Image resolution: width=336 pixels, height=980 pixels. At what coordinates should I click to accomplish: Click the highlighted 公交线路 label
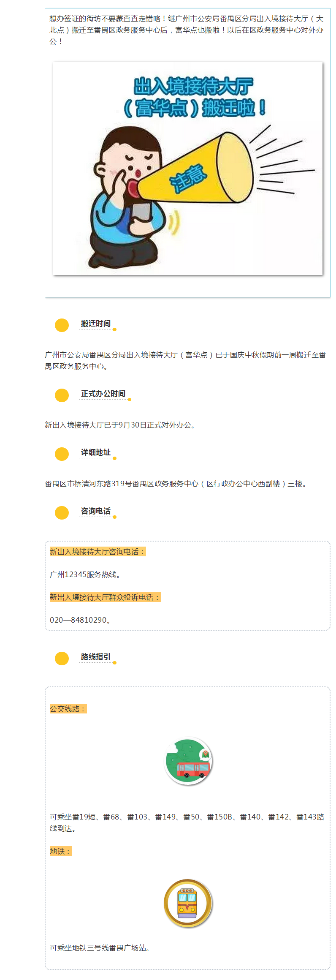pyautogui.click(x=68, y=708)
